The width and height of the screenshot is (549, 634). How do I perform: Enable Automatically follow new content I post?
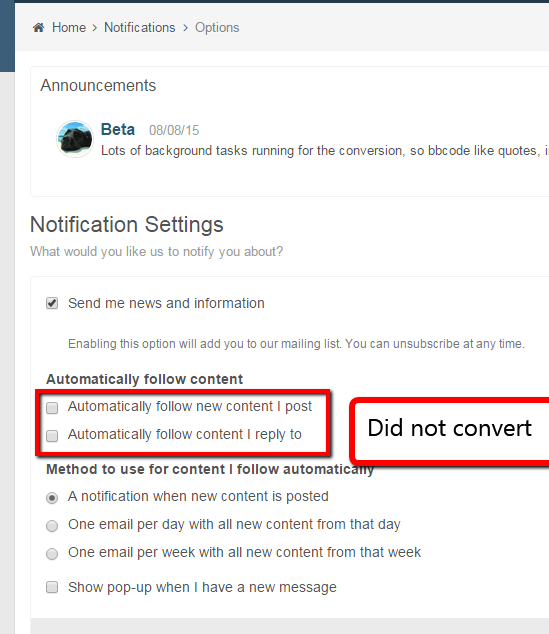pyautogui.click(x=52, y=408)
